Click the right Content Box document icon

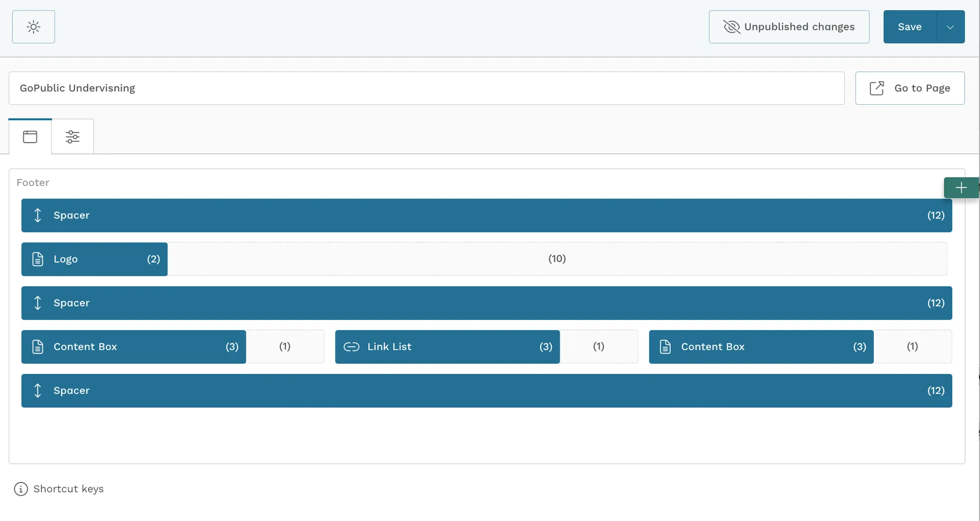[665, 347]
